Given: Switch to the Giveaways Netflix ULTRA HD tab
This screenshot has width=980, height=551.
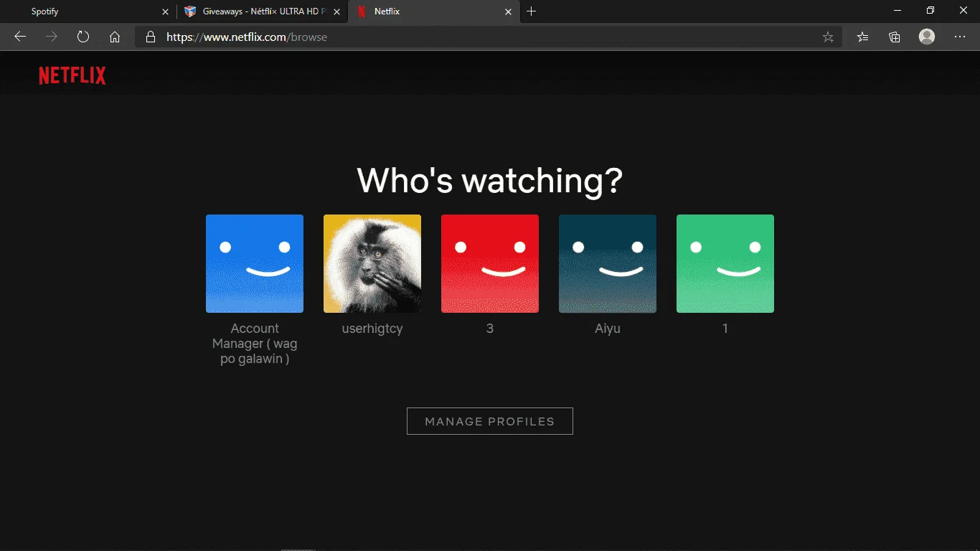Looking at the screenshot, I should coord(262,11).
